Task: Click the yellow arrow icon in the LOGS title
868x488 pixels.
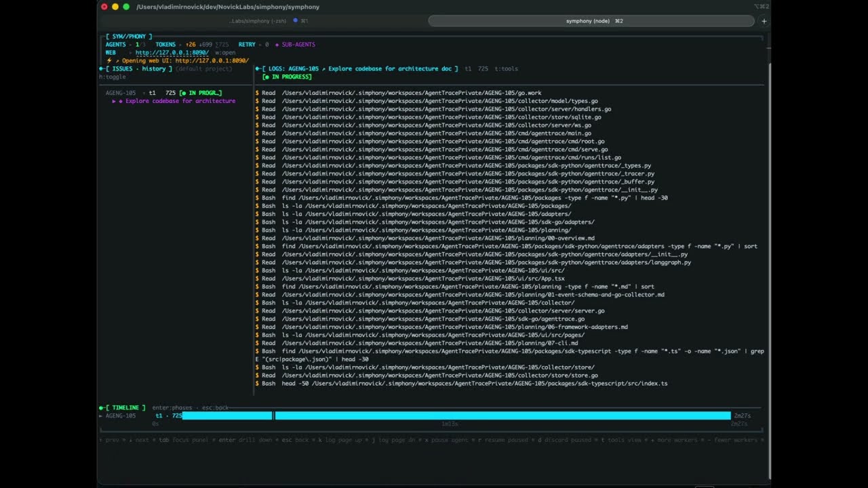Action: click(323, 68)
